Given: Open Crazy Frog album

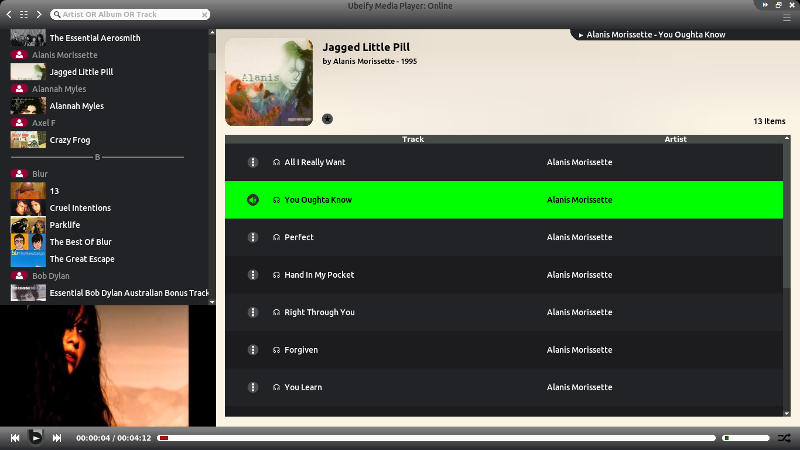Looking at the screenshot, I should [70, 140].
